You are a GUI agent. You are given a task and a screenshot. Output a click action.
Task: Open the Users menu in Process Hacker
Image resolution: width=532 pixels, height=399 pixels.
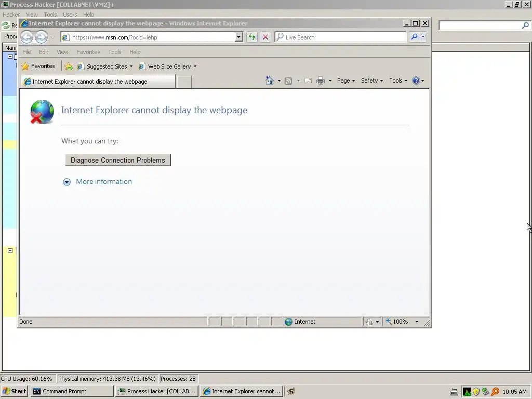point(70,15)
